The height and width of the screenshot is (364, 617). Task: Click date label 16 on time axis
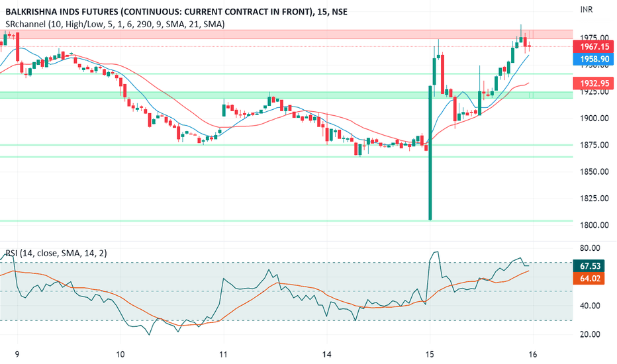533,355
